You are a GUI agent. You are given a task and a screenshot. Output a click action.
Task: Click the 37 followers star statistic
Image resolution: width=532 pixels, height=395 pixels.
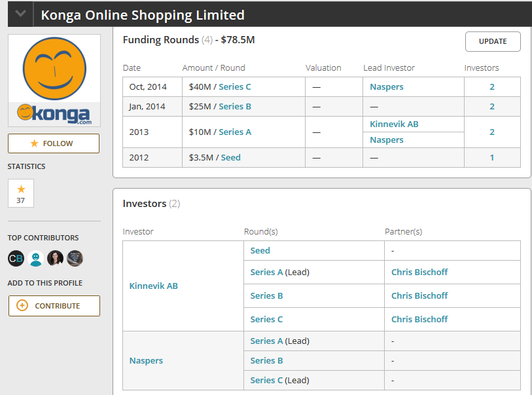pos(21,193)
